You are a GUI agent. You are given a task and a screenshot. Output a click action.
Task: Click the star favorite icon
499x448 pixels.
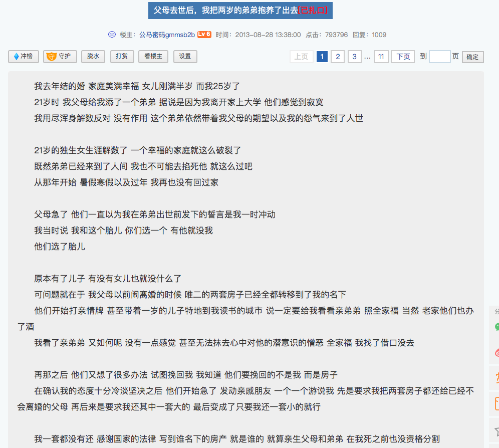(495, 430)
